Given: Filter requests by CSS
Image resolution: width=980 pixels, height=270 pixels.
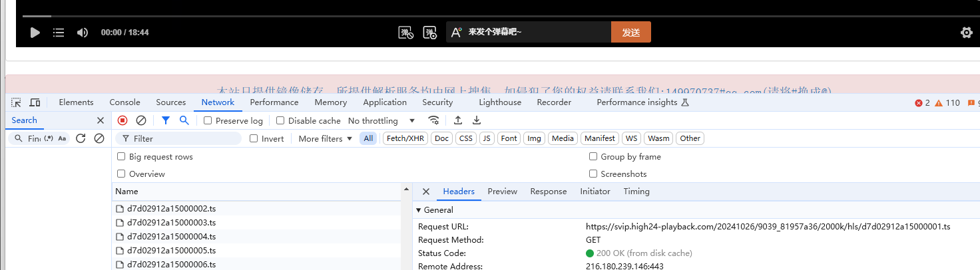Looking at the screenshot, I should 466,138.
